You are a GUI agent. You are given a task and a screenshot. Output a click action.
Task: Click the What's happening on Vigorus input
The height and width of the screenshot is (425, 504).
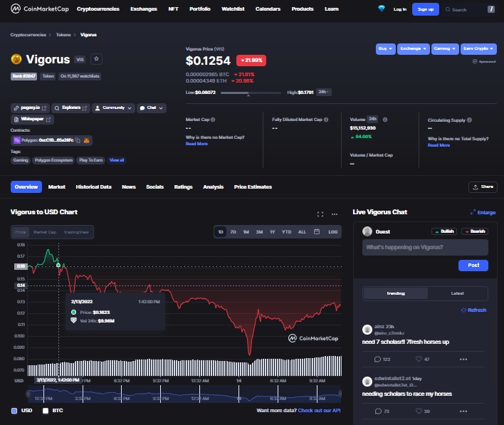(425, 247)
